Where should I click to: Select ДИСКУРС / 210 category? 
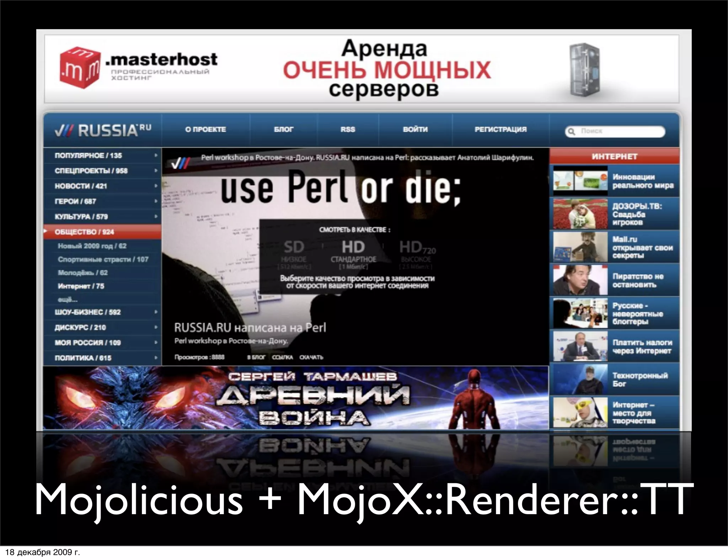point(102,328)
